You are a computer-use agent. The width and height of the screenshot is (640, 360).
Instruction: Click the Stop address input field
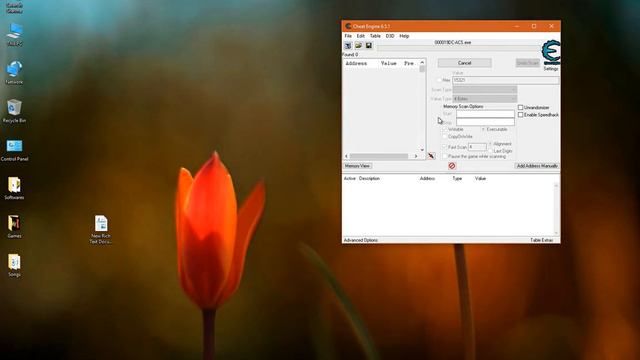click(x=485, y=122)
